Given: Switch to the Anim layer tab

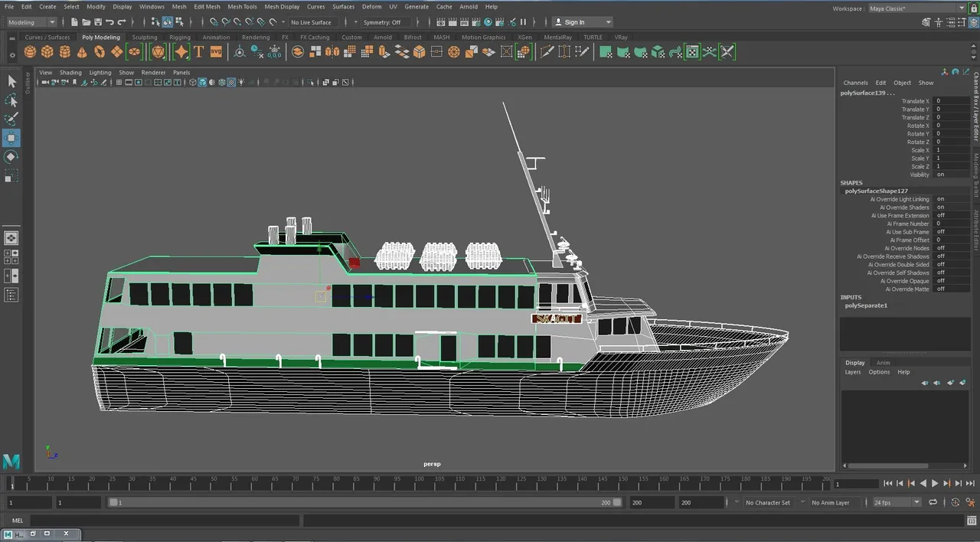Looking at the screenshot, I should tap(883, 362).
